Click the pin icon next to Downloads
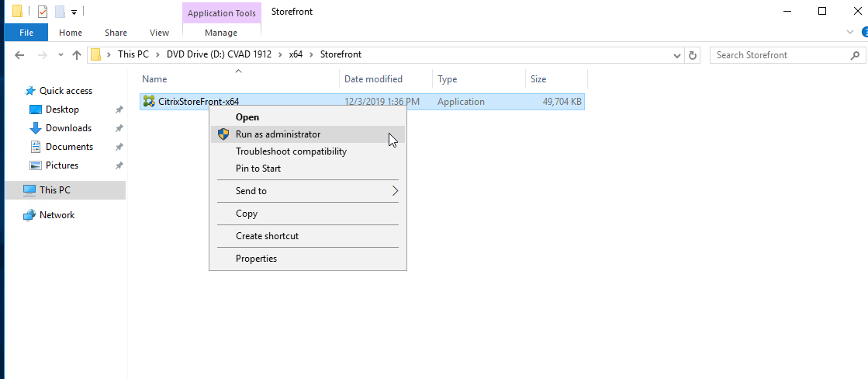The image size is (868, 379). click(119, 128)
